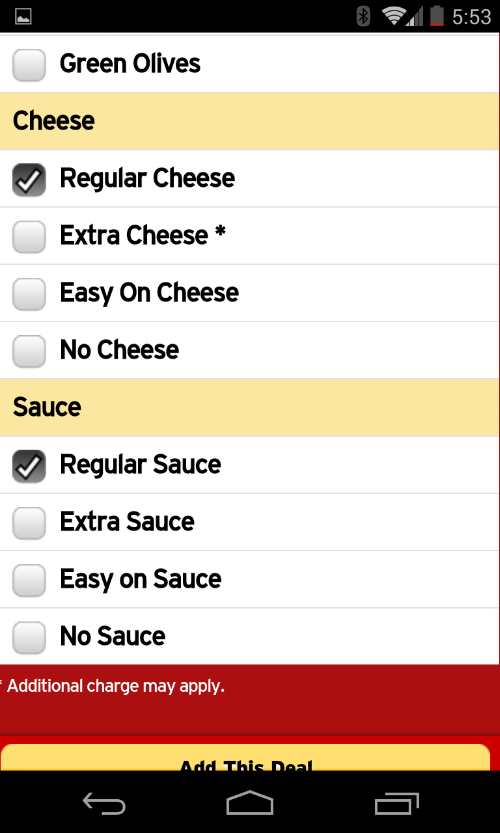Uncheck the Regular Sauce checkbox
This screenshot has height=833, width=500.
29,465
